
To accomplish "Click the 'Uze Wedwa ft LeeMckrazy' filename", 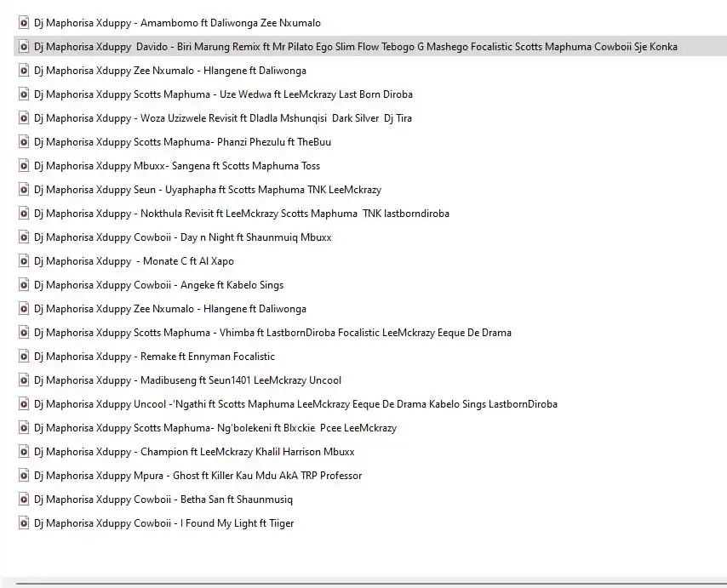I will [223, 94].
